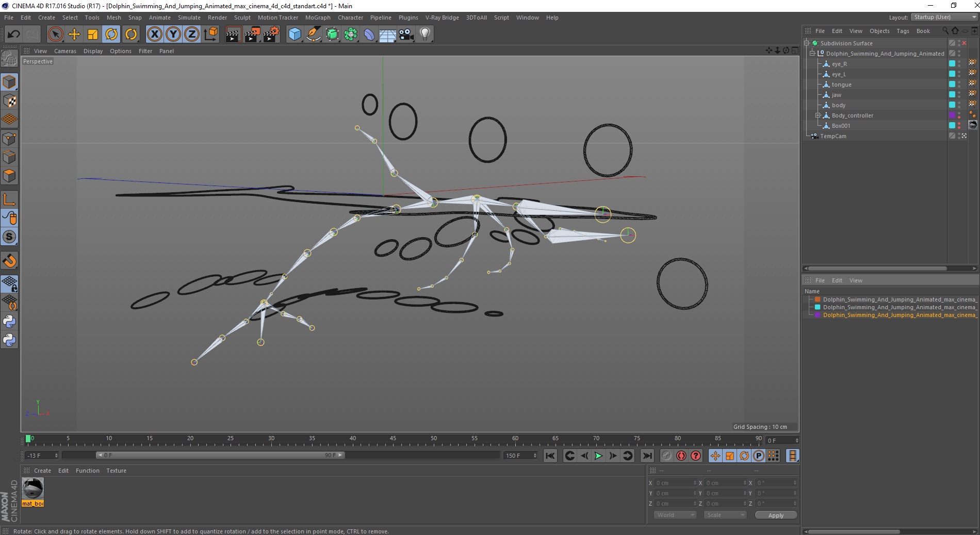Click the Apply button
This screenshot has width=980, height=535.
pos(776,515)
